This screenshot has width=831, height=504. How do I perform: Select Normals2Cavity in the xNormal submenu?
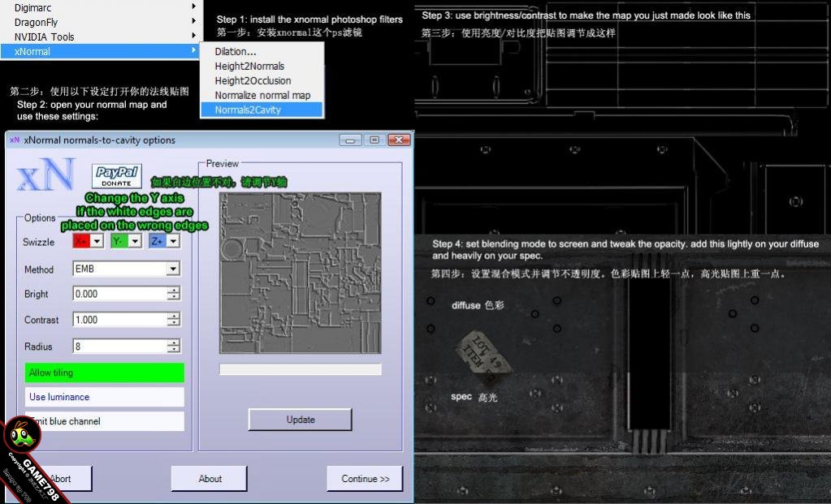[262, 110]
